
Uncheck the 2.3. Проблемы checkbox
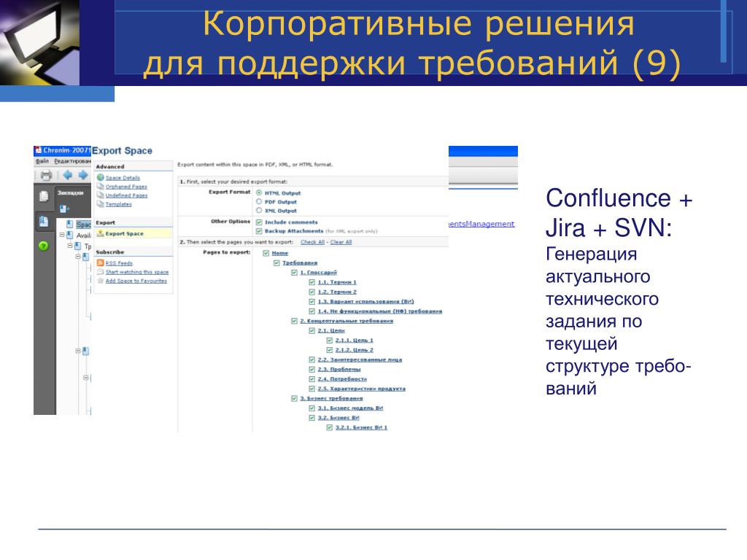tap(312, 369)
